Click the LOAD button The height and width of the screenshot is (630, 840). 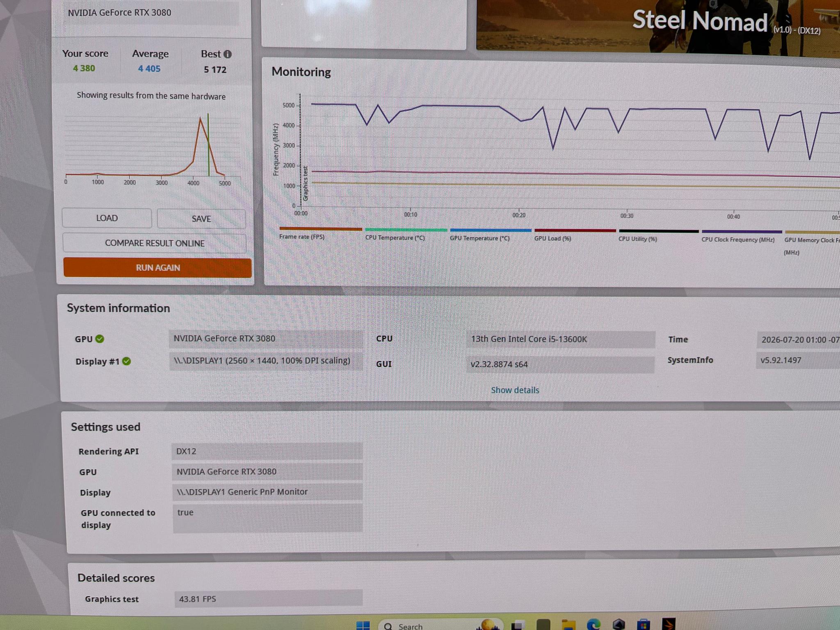[107, 218]
